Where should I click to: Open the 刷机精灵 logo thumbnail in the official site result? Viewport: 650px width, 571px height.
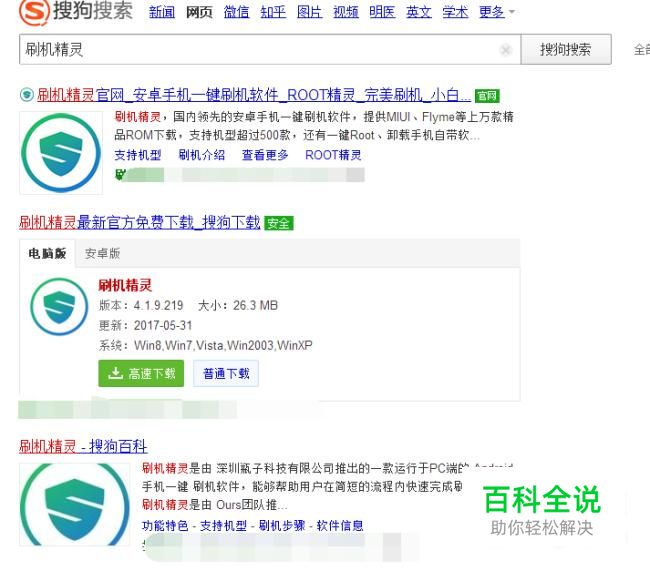(x=61, y=153)
